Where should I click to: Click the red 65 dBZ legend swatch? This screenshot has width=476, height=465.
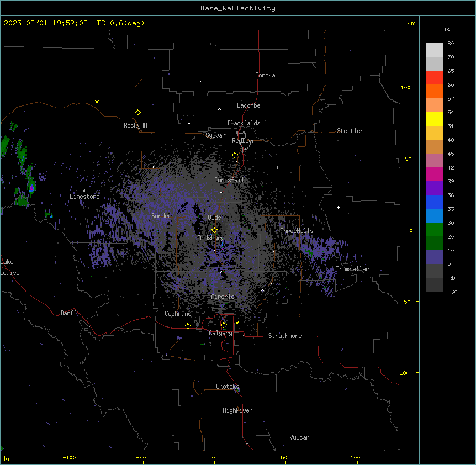[x=434, y=78]
